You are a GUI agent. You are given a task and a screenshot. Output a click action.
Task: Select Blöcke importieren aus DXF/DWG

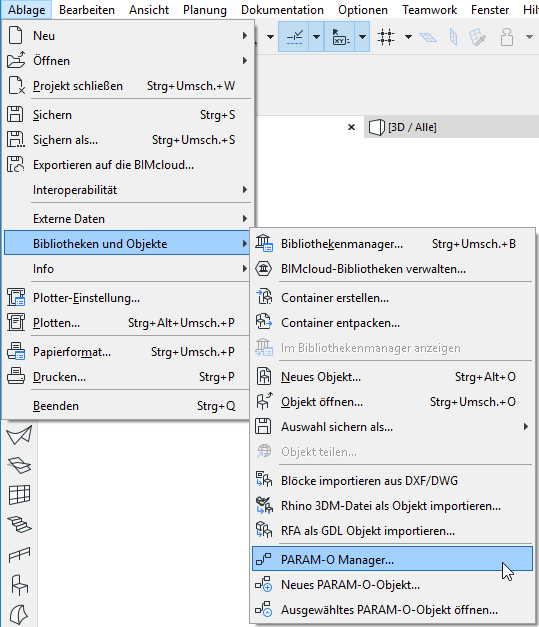[x=392, y=480]
